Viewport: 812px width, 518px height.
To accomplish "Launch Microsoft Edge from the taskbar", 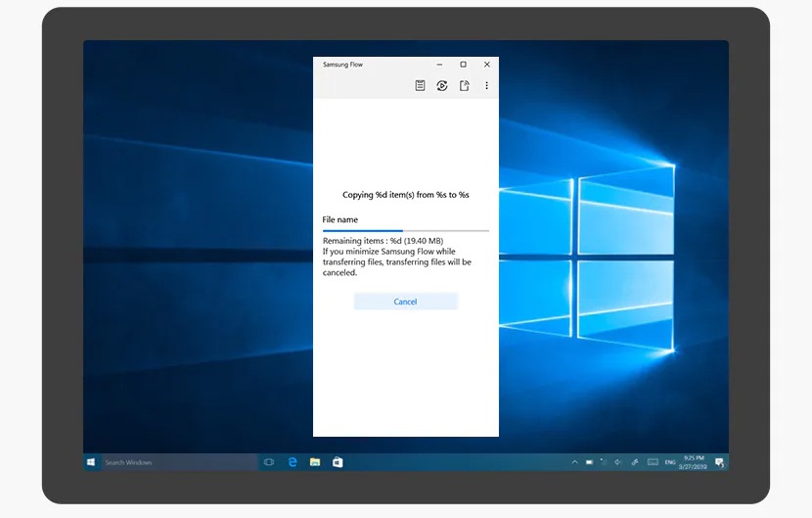I will pos(293,462).
